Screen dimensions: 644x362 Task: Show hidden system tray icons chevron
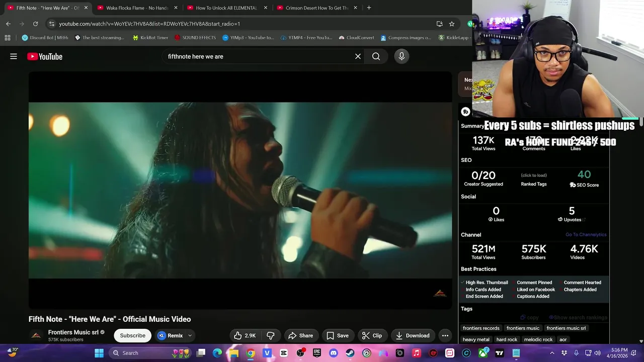pyautogui.click(x=552, y=353)
